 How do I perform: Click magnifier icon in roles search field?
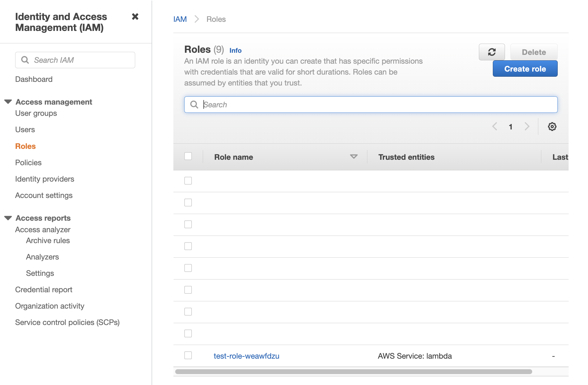[194, 105]
